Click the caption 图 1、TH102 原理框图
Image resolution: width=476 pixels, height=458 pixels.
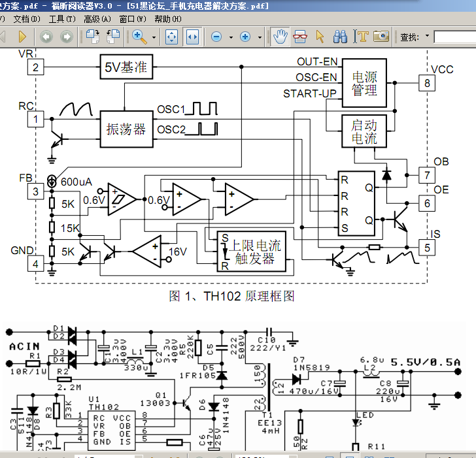pos(231,296)
